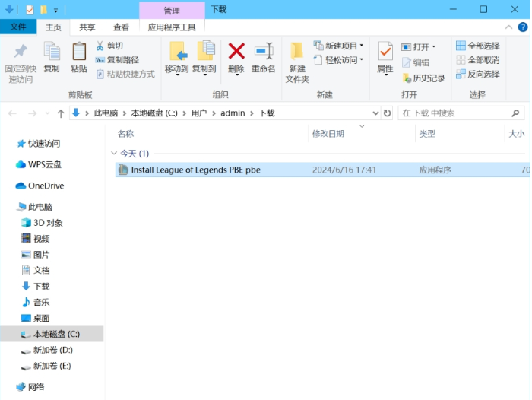Click '用户' in the address path
Viewport: 532px width, 400px height.
coord(199,113)
